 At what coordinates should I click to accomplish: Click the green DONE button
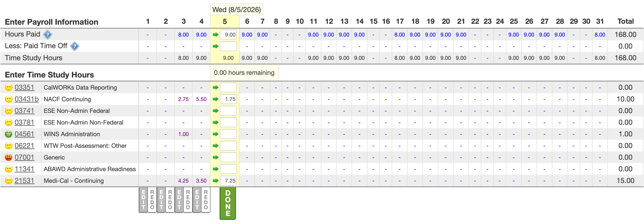(228, 203)
